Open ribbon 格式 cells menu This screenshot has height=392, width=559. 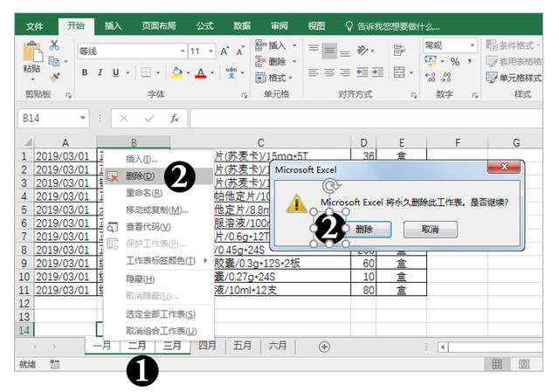tap(273, 78)
